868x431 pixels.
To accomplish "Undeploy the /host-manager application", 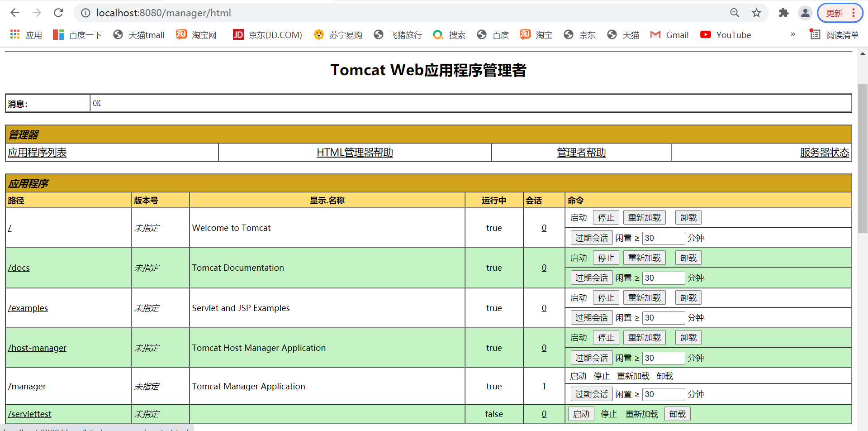I will coord(688,338).
